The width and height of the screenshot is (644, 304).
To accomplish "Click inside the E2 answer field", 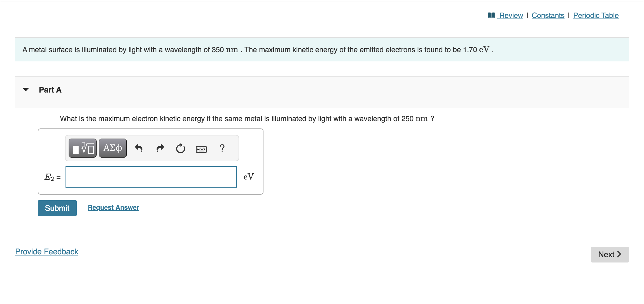I will coord(151,177).
